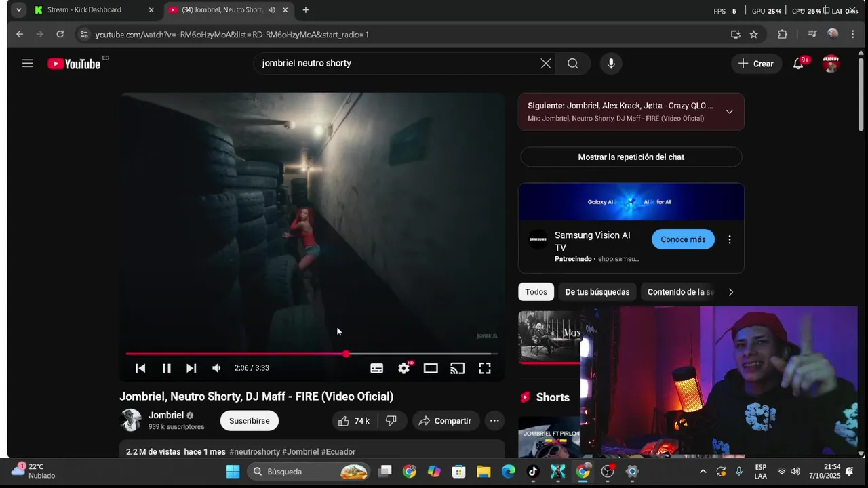The width and height of the screenshot is (868, 488).
Task: Subscribe to Jombriel with Suscribirse button
Action: [x=249, y=421]
